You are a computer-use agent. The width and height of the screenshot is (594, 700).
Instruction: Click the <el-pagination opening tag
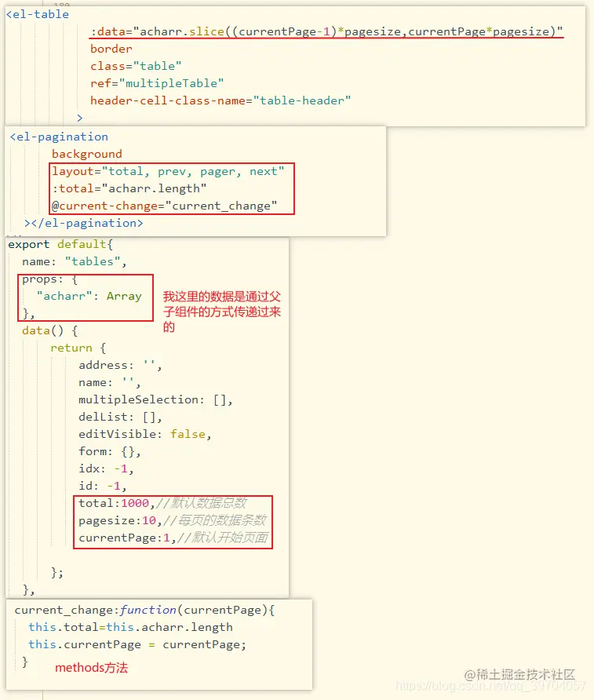pyautogui.click(x=59, y=137)
